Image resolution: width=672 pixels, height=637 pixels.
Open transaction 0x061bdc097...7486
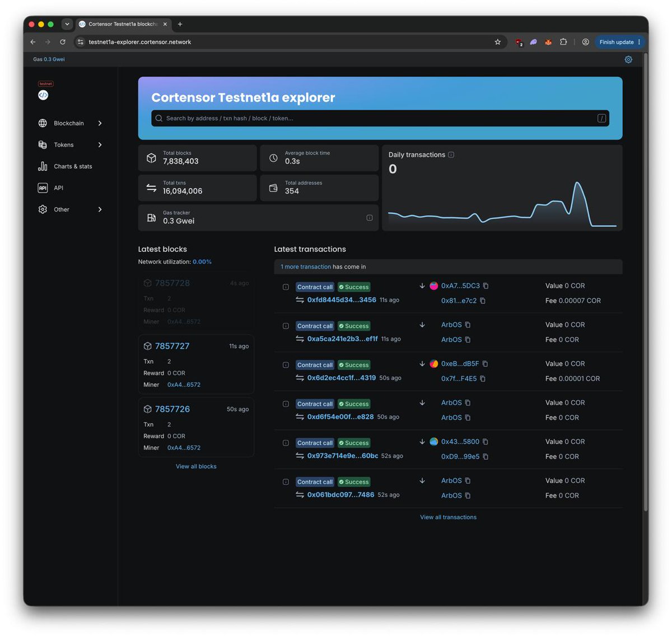click(x=340, y=495)
